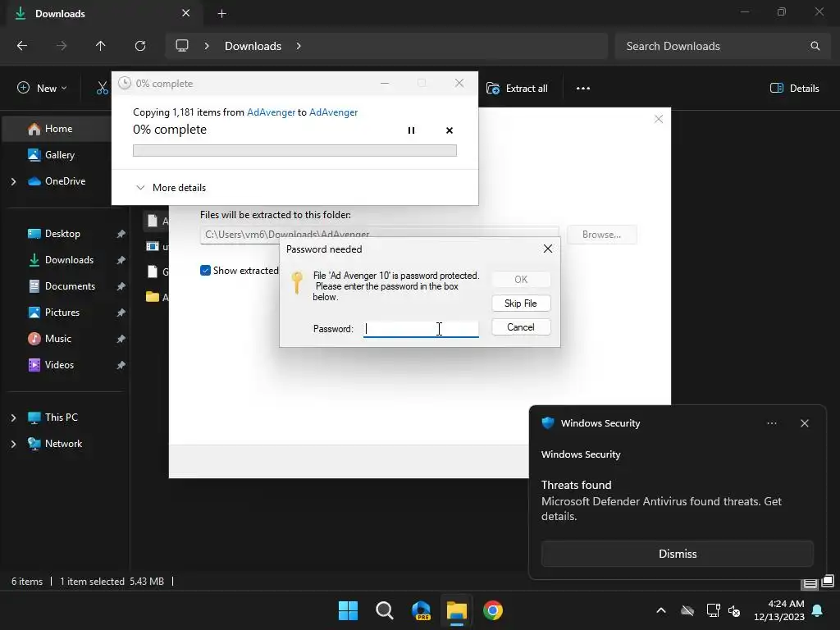
Task: Click the network tray icon
Action: [x=713, y=610]
